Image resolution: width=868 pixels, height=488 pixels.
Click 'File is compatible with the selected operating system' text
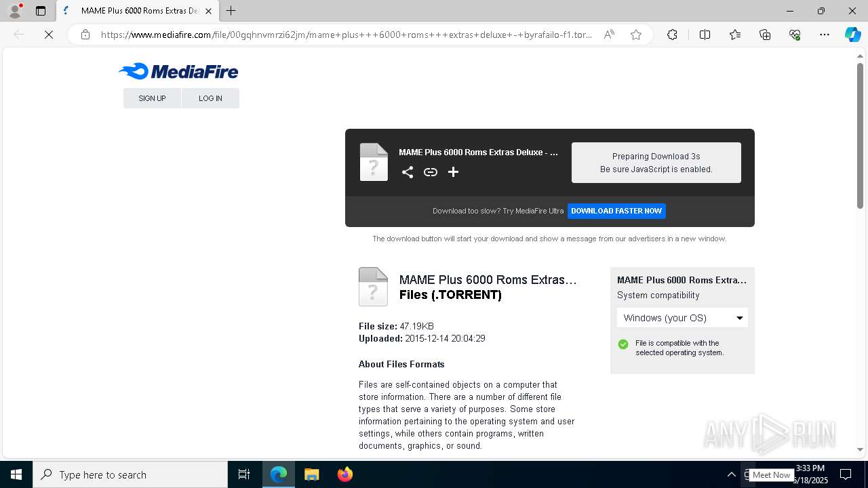679,348
